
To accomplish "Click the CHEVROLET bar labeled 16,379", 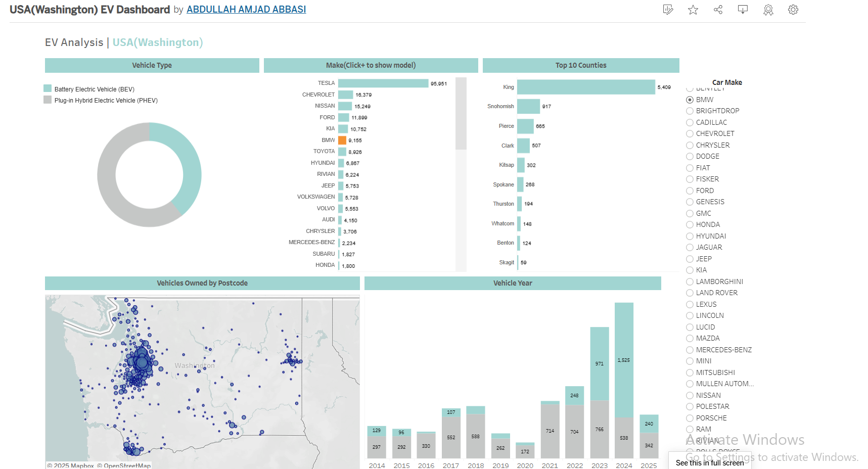I will pos(346,95).
